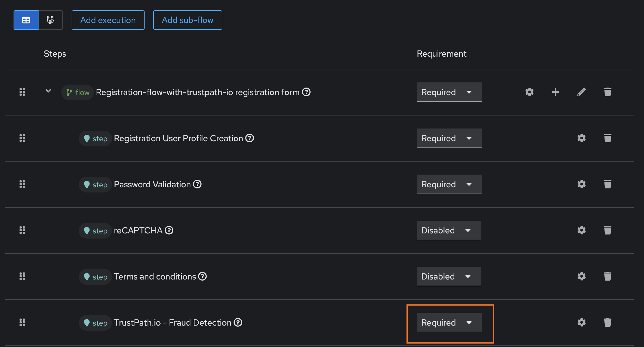The image size is (644, 347).
Task: Collapse the registration form flow row
Action: pyautogui.click(x=48, y=92)
